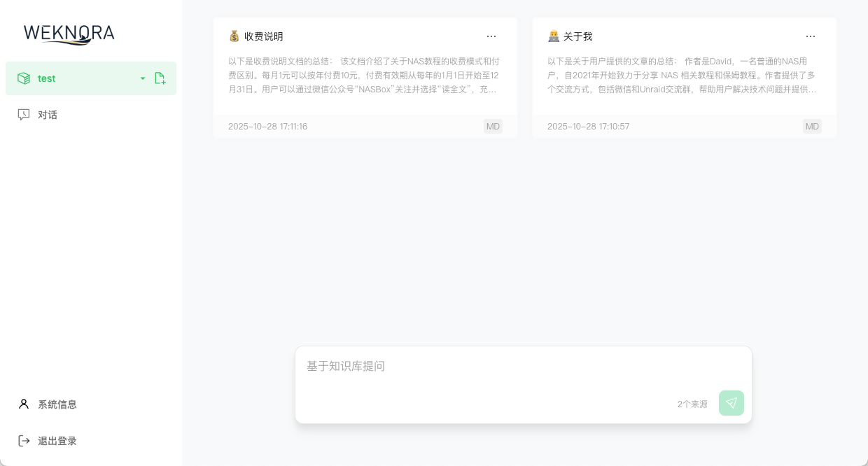Click the worker icon on the 关于我 card
Image resolution: width=868 pixels, height=466 pixels.
[552, 36]
